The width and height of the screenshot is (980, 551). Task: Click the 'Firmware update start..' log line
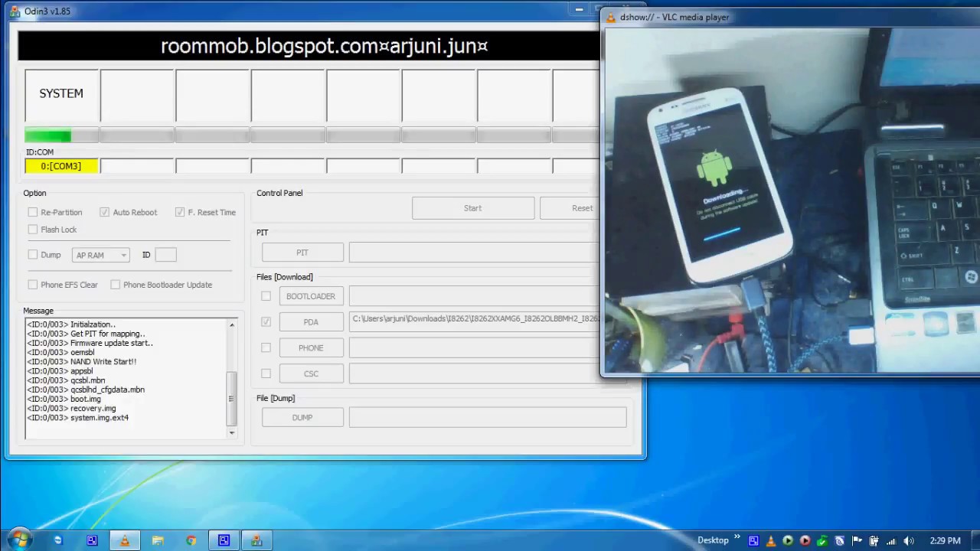click(x=90, y=343)
